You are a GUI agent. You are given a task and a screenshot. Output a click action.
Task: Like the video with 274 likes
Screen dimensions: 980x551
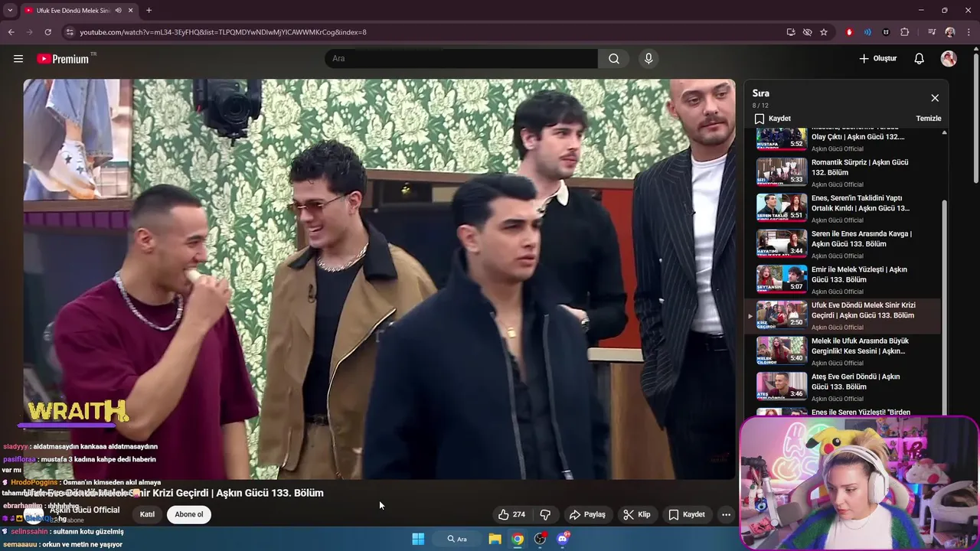(511, 514)
